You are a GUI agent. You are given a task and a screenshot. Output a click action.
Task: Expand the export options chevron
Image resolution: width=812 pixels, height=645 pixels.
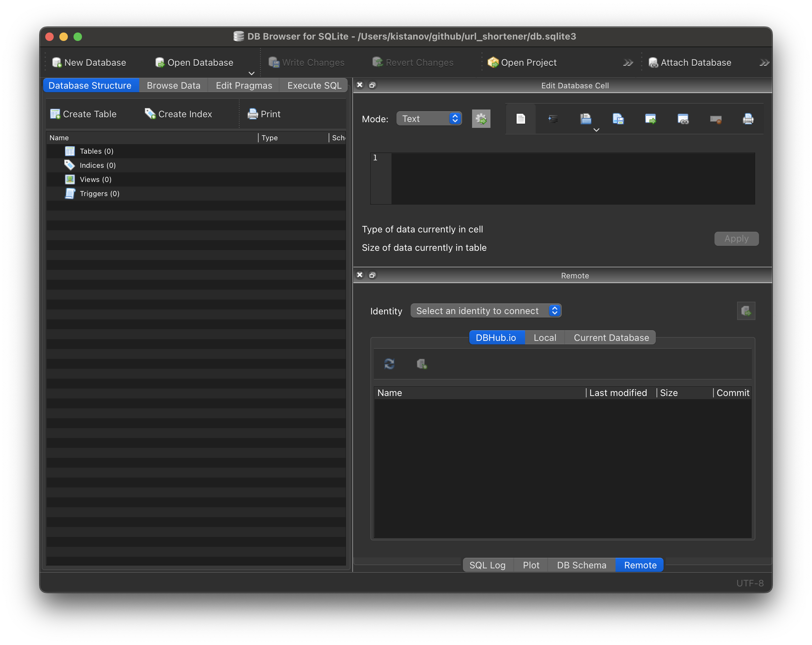[x=596, y=130]
